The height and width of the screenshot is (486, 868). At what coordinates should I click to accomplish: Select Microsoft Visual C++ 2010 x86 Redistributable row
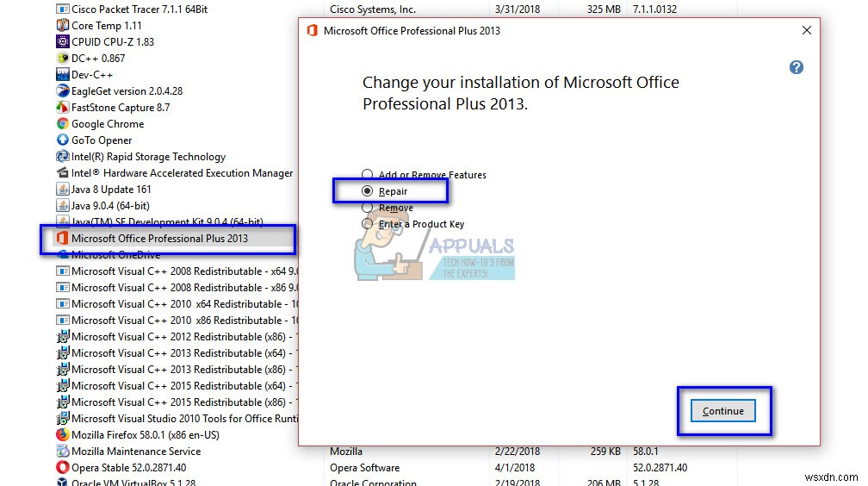(x=184, y=321)
